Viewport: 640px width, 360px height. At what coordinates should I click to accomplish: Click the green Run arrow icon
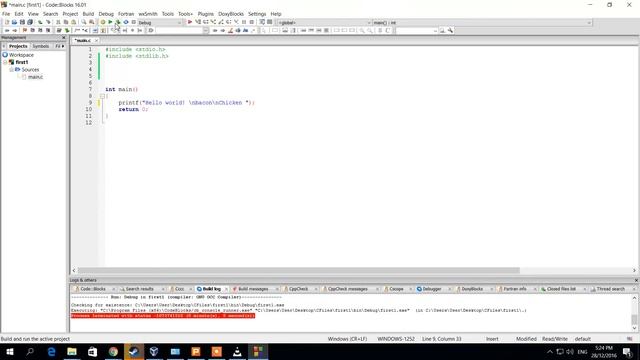110,22
